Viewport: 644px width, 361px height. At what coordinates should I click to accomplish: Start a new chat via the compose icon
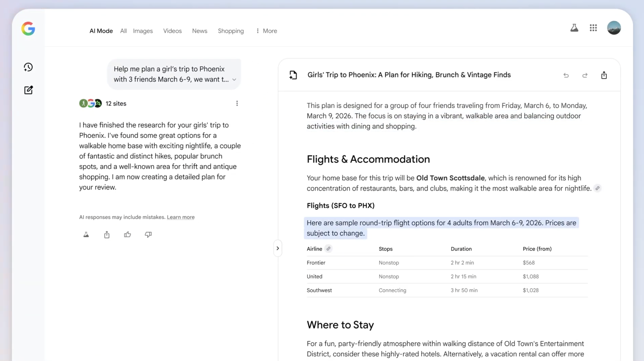point(28,90)
